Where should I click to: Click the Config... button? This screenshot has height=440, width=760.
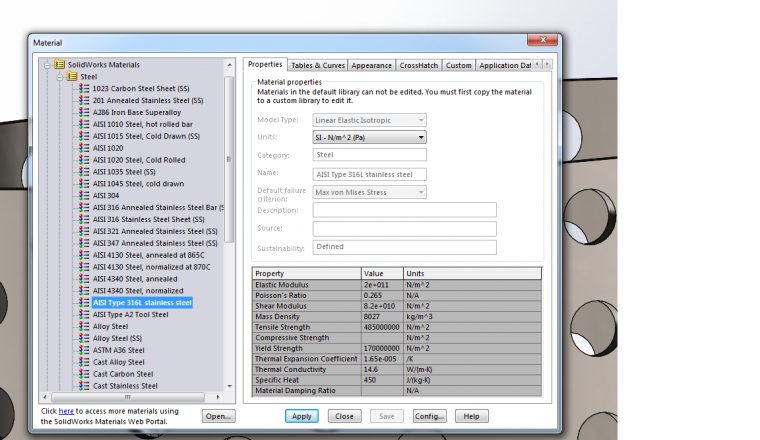pos(429,416)
